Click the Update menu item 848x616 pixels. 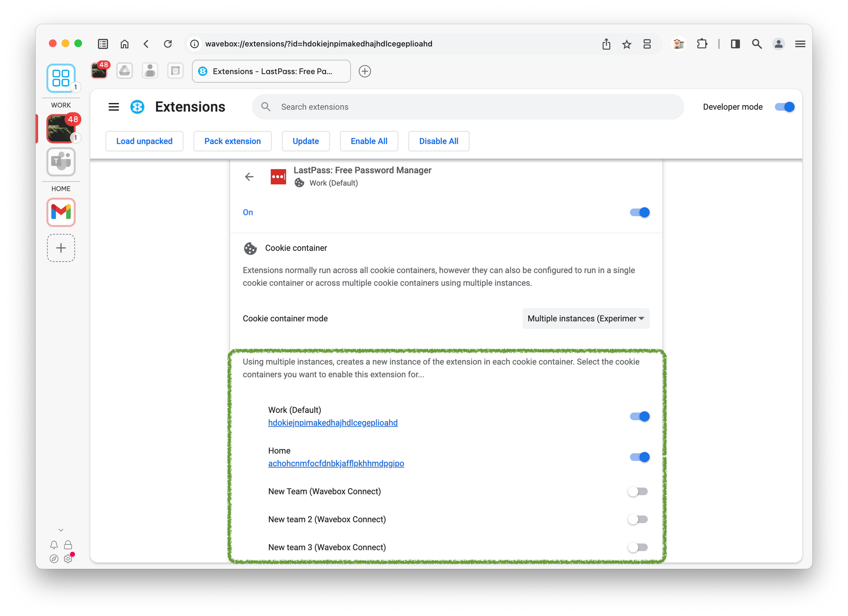(x=305, y=141)
